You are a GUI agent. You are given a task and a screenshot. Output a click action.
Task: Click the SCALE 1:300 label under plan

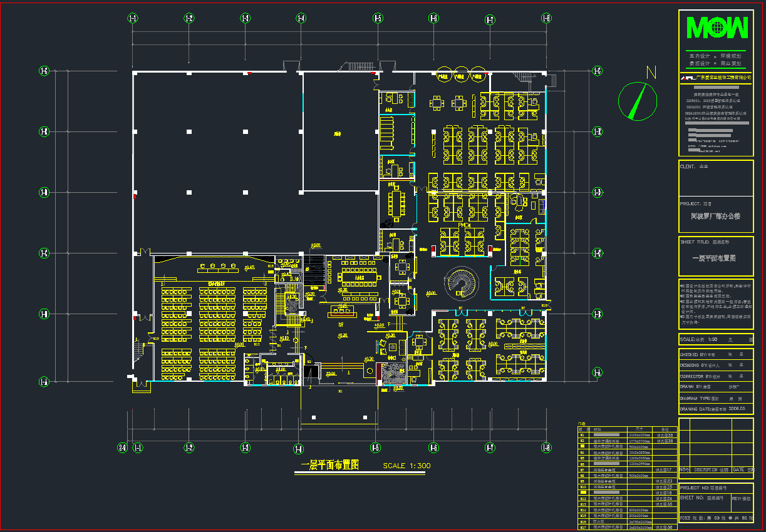407,466
